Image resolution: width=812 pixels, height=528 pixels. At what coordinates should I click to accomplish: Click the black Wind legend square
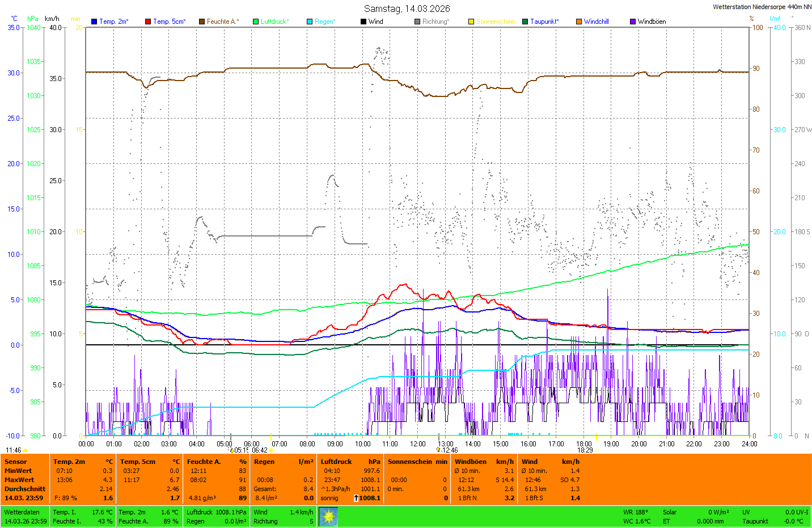[x=363, y=22]
